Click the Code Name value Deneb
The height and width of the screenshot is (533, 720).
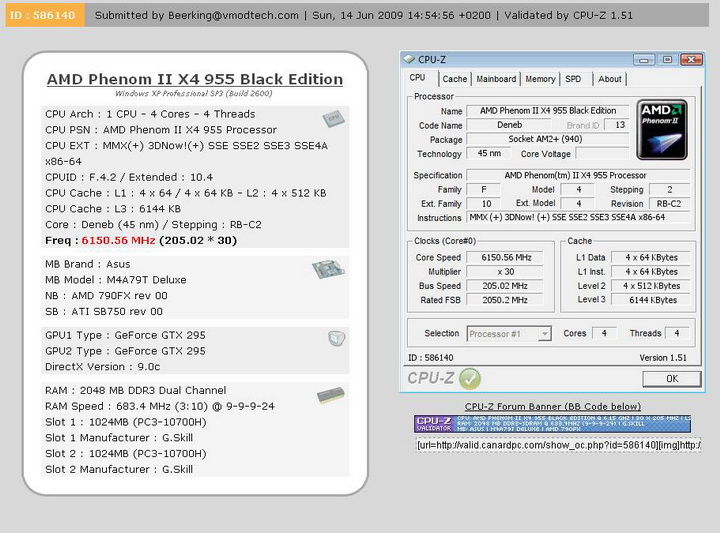(509, 125)
